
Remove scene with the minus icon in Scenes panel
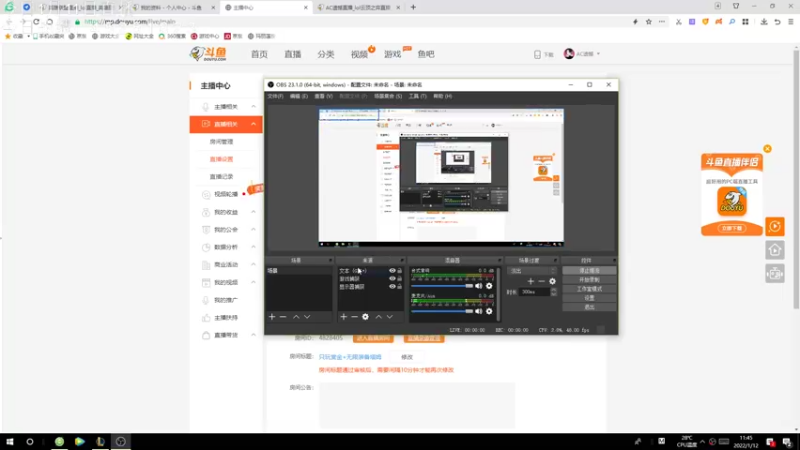[x=283, y=317]
